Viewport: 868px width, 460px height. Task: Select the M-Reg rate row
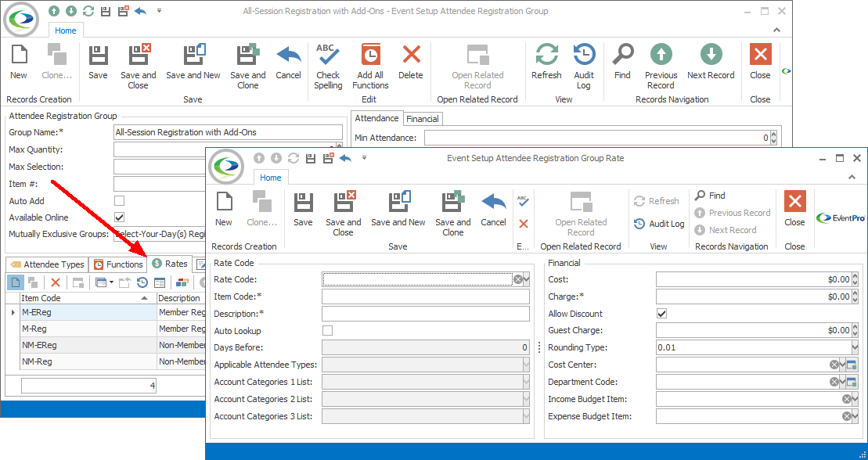(105, 329)
